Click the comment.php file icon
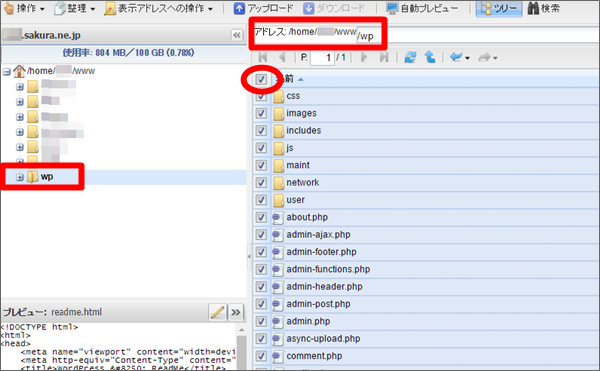Screen dimensions: 600x371 [277, 356]
